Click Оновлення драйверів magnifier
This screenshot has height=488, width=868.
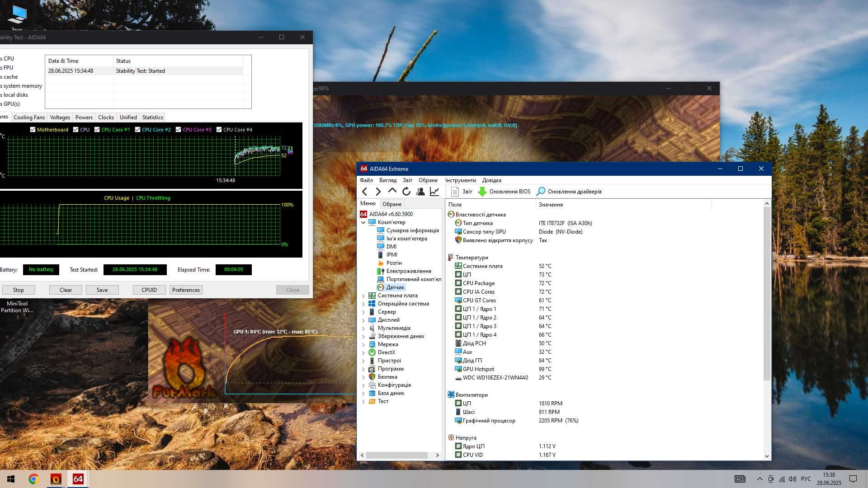tap(541, 192)
